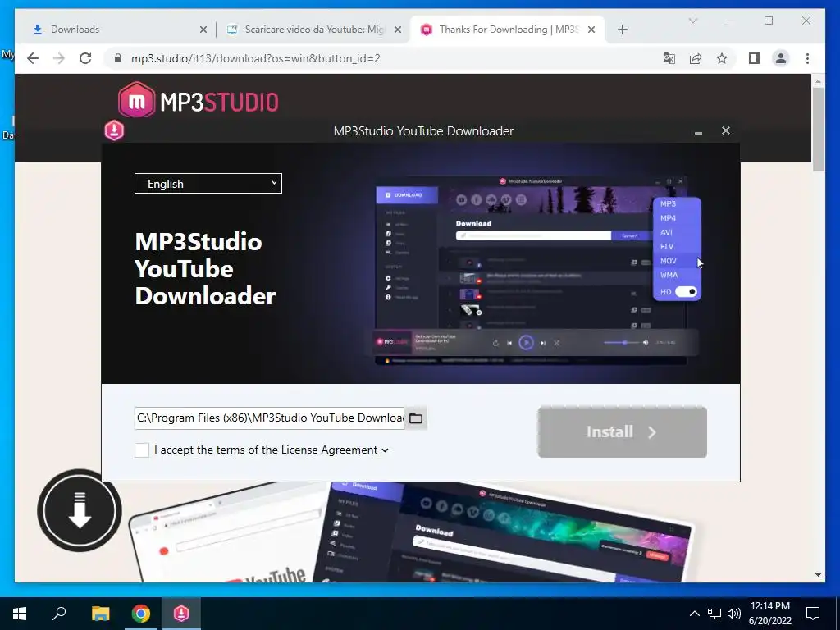Select MP3Studio installer taskbar icon
The height and width of the screenshot is (630, 840).
click(181, 614)
